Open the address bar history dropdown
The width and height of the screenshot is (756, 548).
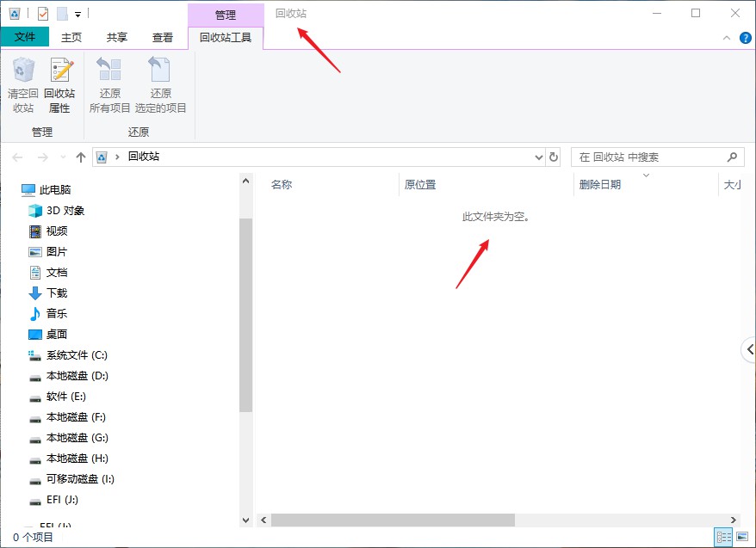click(x=538, y=157)
